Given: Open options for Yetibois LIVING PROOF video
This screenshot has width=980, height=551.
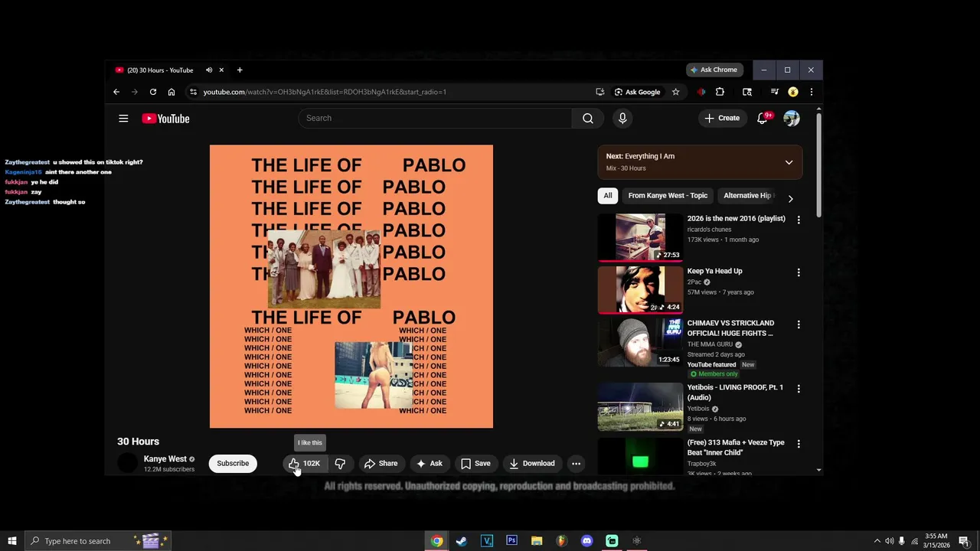Looking at the screenshot, I should 799,389.
